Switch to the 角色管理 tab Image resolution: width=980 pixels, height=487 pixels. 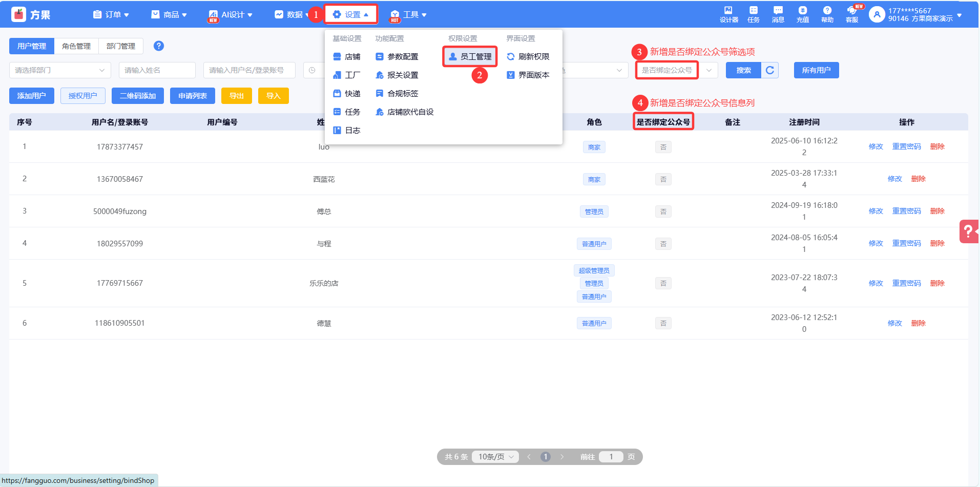(76, 46)
